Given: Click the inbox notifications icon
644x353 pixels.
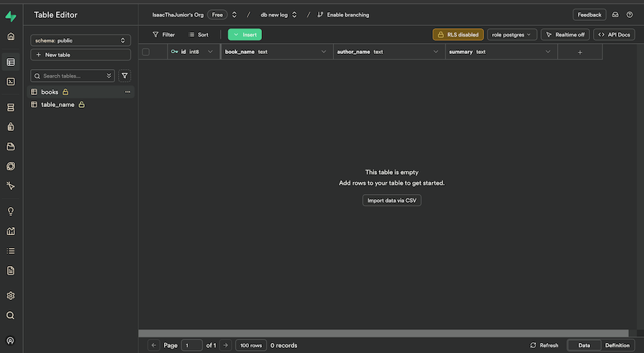Looking at the screenshot, I should pos(615,14).
